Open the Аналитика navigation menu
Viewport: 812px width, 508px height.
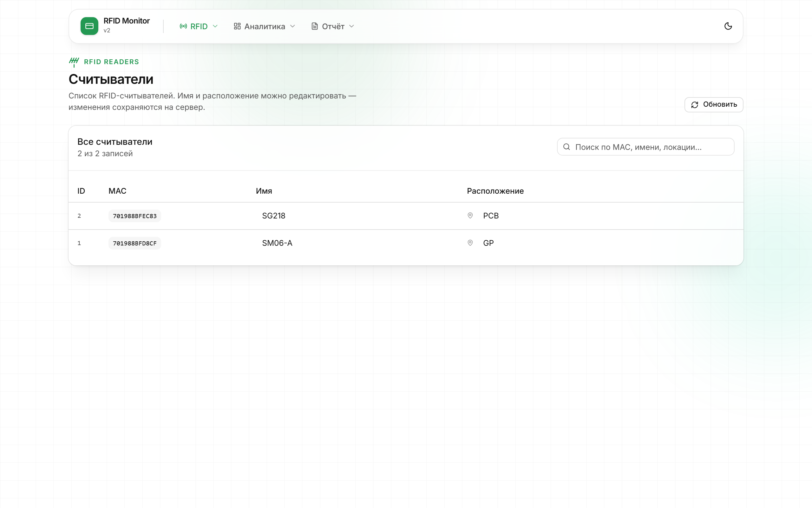coord(265,26)
